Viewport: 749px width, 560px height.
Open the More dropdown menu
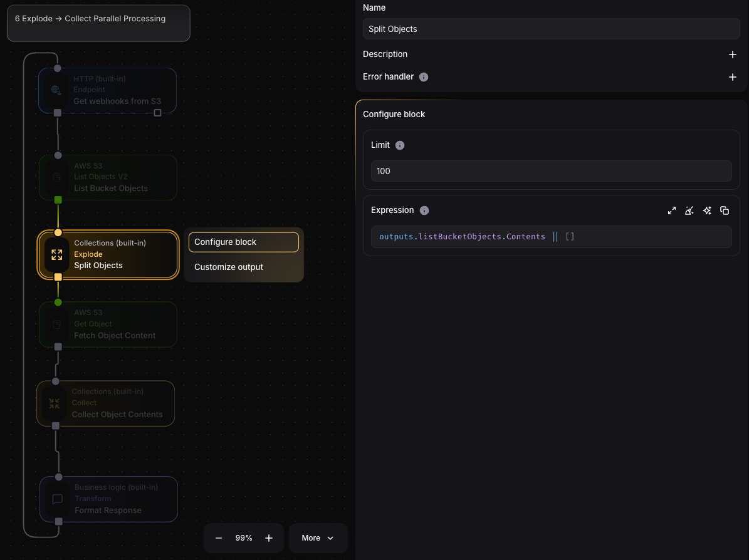pos(318,538)
